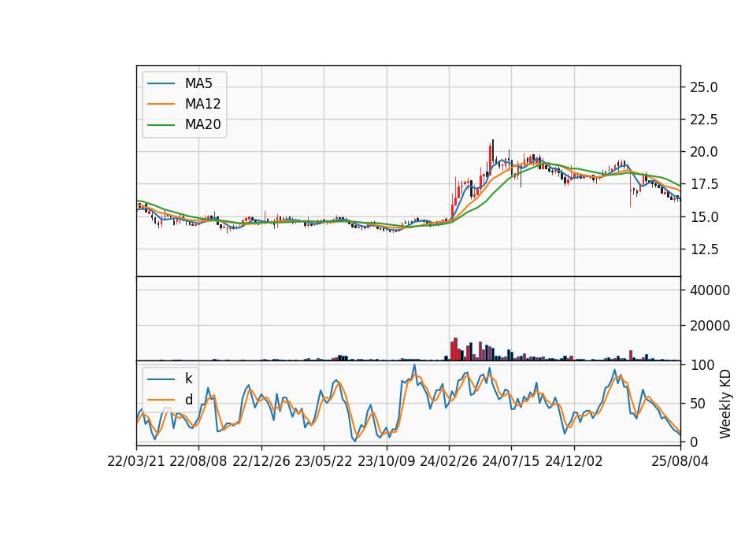Click the orange MA12 legend line swatch
The width and height of the screenshot is (756, 543).
click(161, 104)
